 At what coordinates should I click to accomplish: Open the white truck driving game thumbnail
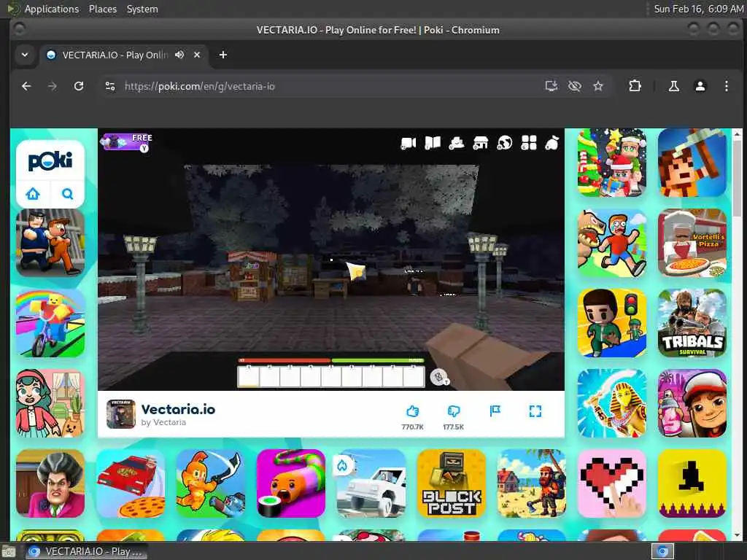[x=371, y=483]
